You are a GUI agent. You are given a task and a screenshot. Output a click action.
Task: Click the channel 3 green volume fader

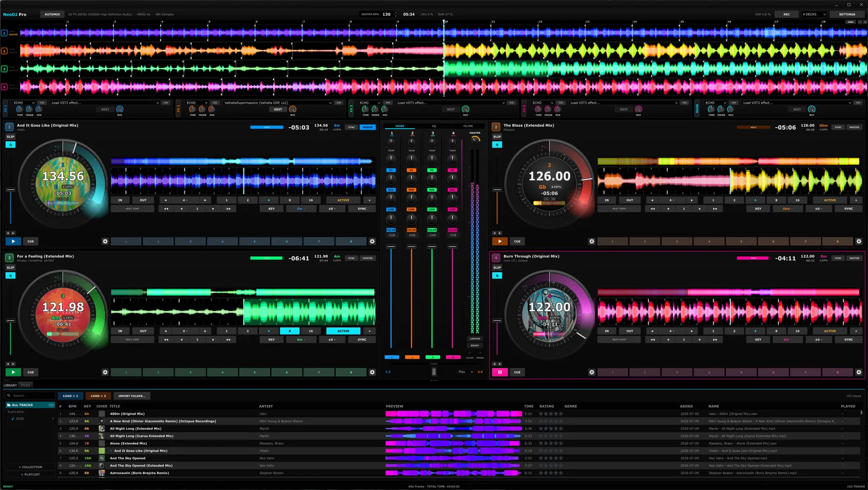tap(432, 247)
